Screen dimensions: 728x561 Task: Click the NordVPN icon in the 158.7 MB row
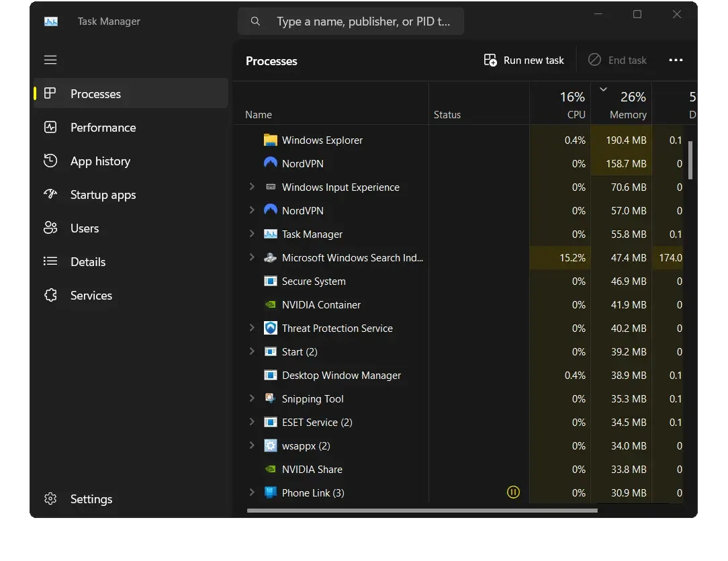point(270,163)
